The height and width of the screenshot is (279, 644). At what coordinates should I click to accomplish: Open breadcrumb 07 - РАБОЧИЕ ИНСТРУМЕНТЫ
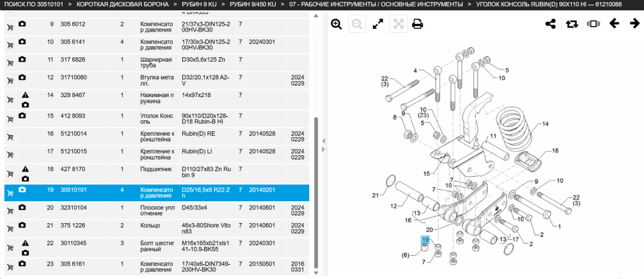tap(376, 4)
